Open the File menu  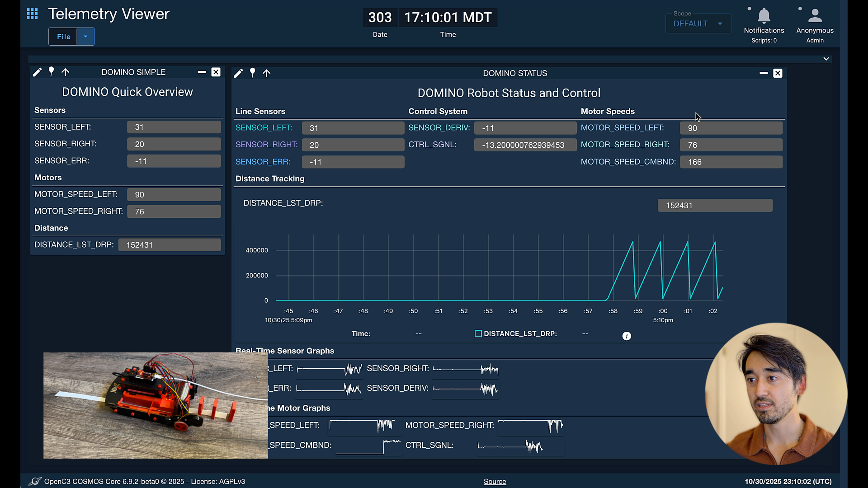(x=63, y=37)
